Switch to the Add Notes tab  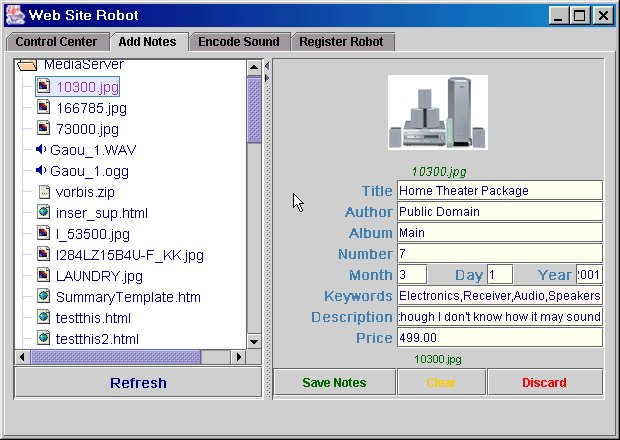click(x=147, y=42)
